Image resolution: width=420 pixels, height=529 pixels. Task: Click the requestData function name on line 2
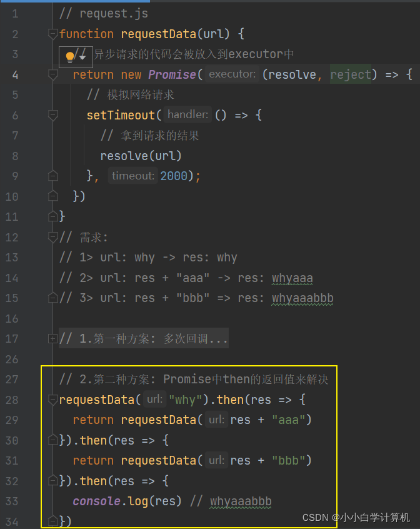click(158, 34)
